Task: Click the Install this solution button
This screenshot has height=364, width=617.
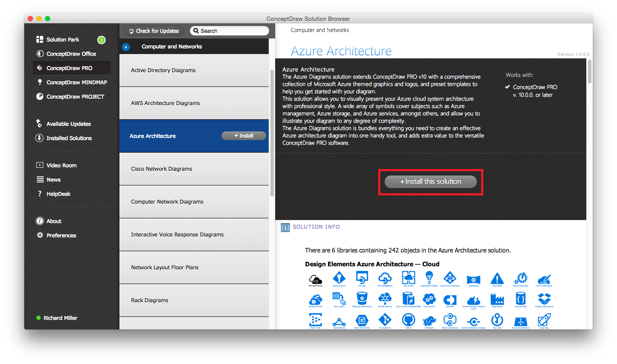Action: [431, 182]
